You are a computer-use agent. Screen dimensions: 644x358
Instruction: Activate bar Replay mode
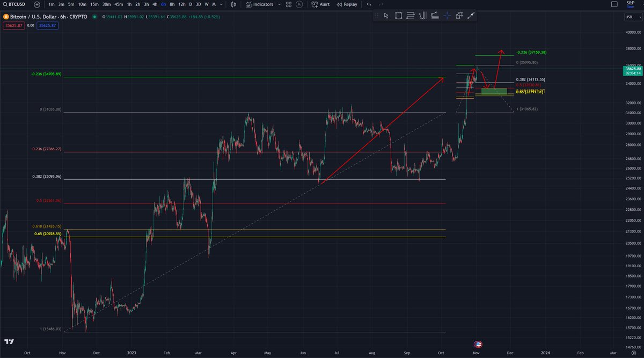(348, 4)
